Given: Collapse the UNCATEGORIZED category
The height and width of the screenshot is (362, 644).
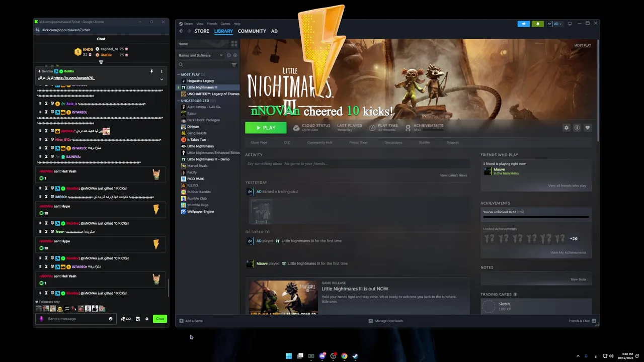Looking at the screenshot, I should point(179,101).
